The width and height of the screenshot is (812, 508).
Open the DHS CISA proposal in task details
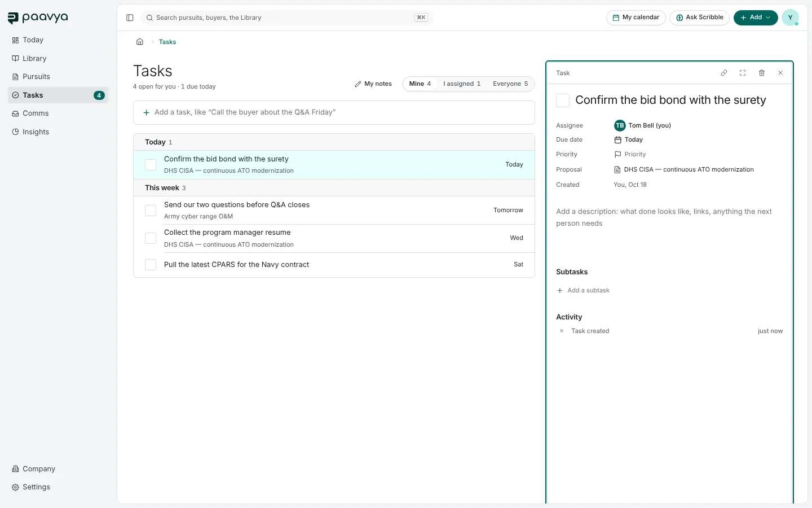684,169
